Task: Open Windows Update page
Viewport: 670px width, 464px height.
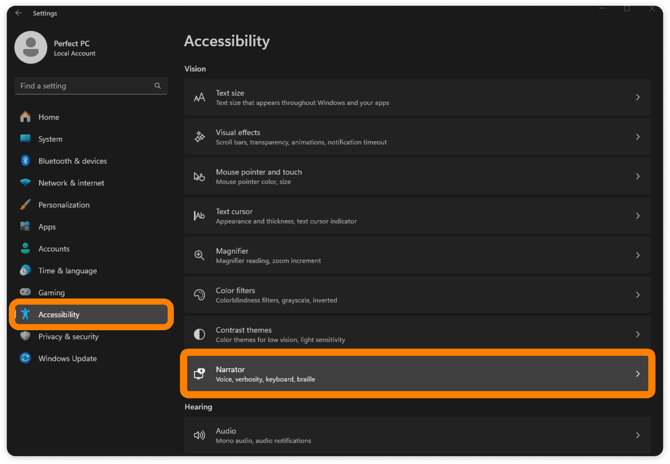Action: click(x=91, y=358)
